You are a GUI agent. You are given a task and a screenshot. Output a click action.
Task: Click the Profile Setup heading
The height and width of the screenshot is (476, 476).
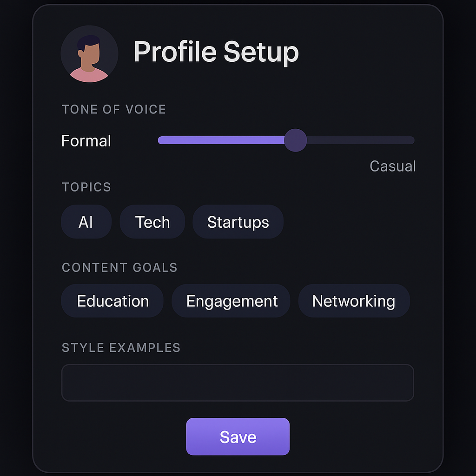pyautogui.click(x=216, y=52)
